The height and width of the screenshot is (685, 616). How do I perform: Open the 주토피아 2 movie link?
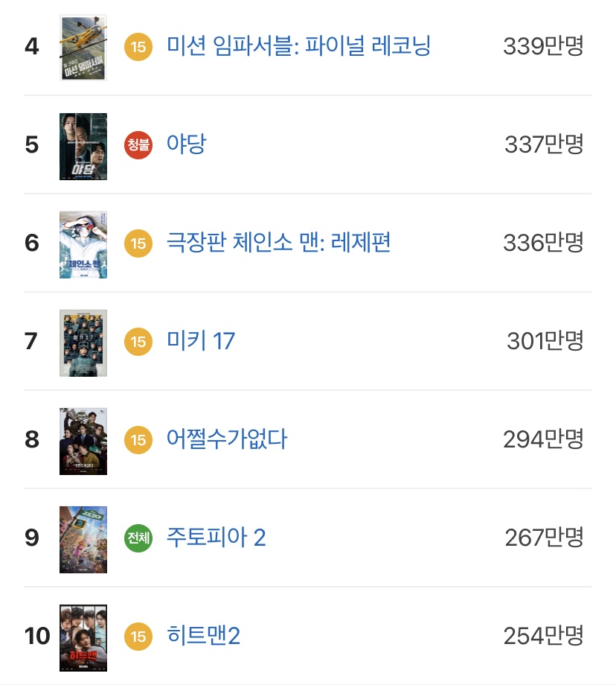pyautogui.click(x=216, y=538)
